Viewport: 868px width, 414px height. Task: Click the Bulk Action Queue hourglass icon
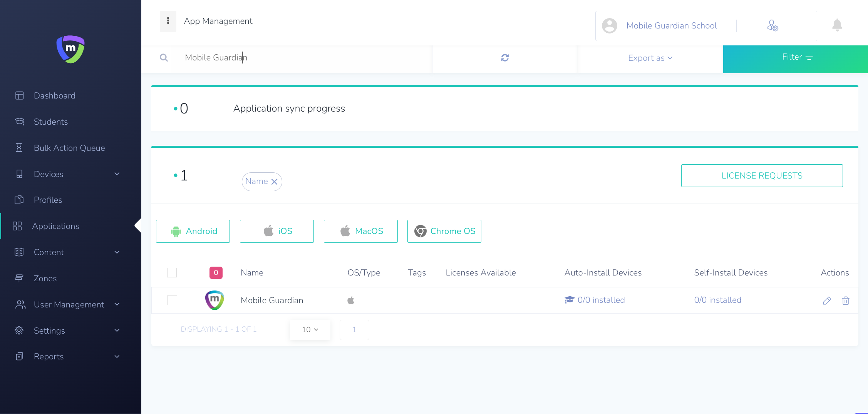tap(19, 148)
